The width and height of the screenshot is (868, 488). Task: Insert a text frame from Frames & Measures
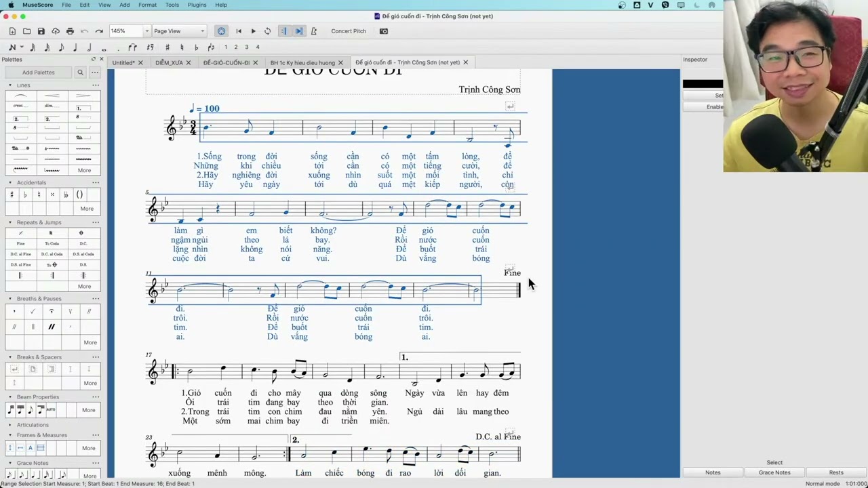(x=31, y=448)
